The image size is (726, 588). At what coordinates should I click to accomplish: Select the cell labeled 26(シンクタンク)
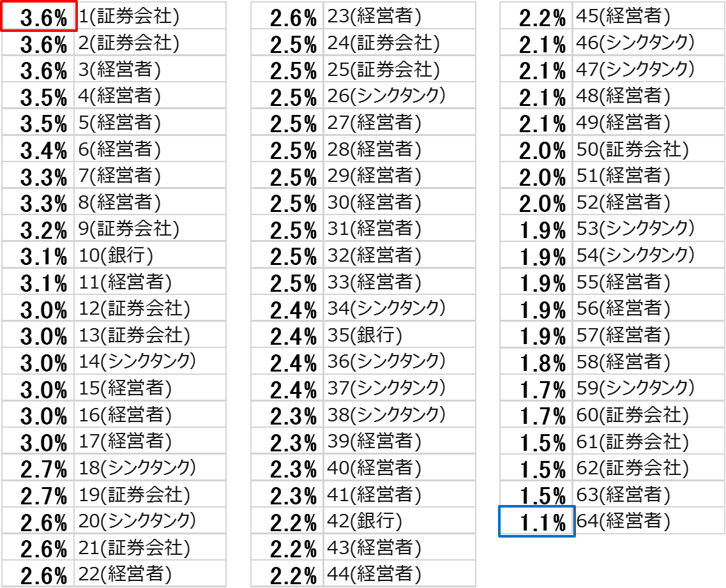click(x=399, y=96)
